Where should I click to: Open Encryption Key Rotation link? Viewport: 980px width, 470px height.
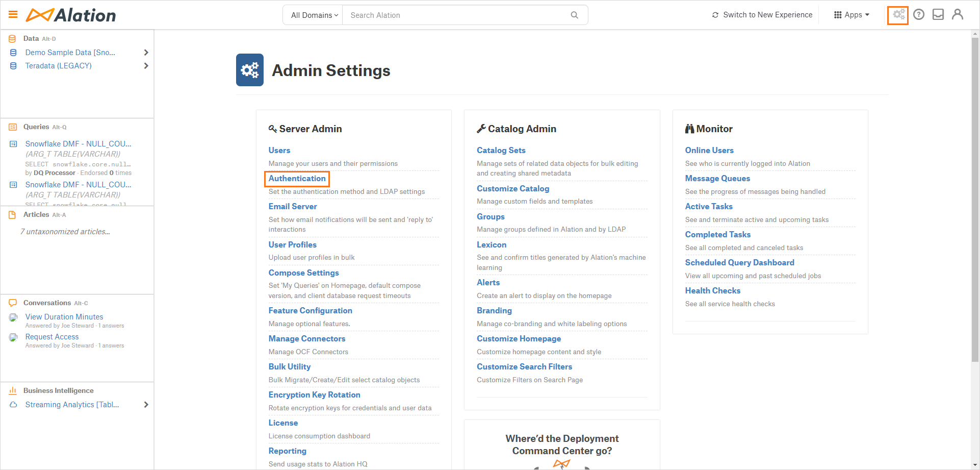coord(315,395)
